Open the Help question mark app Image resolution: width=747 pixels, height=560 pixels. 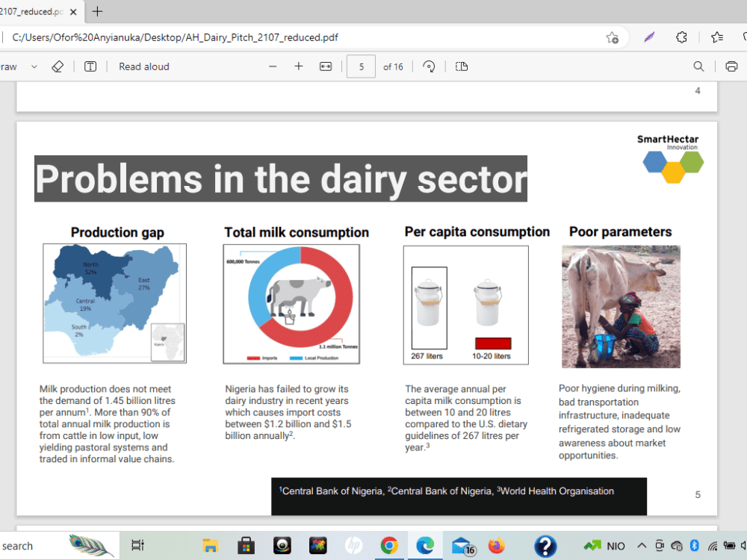(x=545, y=546)
